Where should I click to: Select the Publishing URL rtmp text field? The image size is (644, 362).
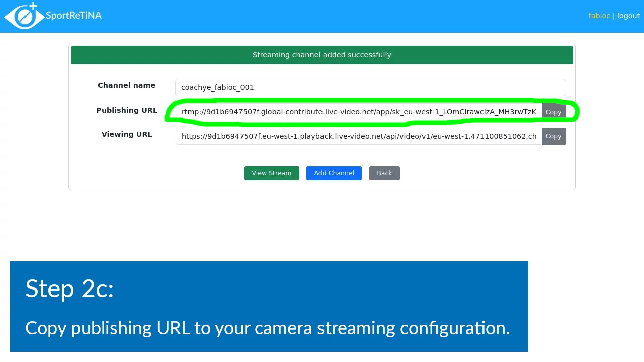[x=358, y=112]
